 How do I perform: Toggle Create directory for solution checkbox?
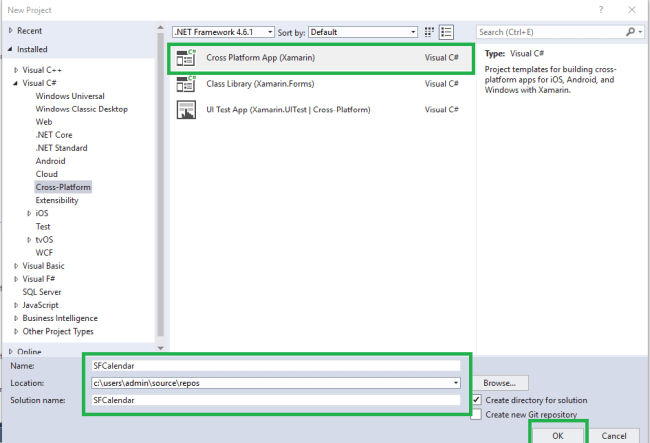[x=476, y=400]
